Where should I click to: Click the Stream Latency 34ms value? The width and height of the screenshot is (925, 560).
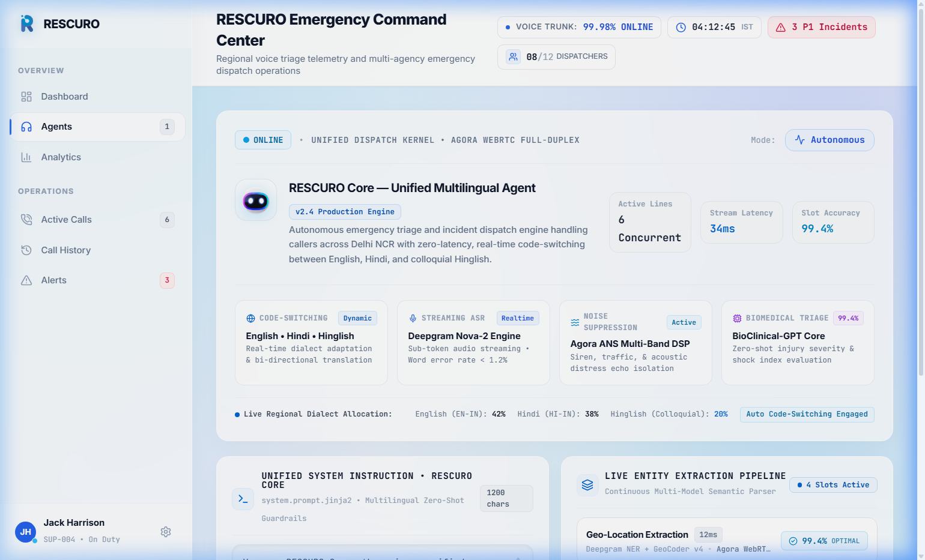(723, 229)
